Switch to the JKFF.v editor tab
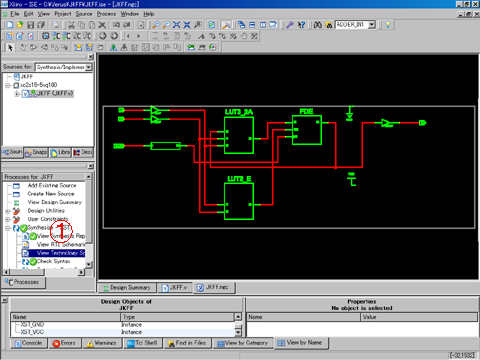The width and height of the screenshot is (480, 360). (175, 287)
